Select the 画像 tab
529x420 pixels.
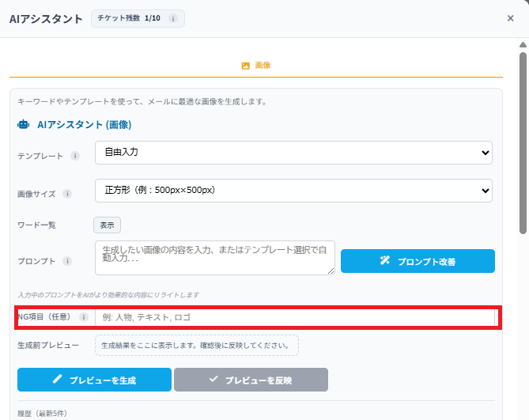click(x=255, y=66)
